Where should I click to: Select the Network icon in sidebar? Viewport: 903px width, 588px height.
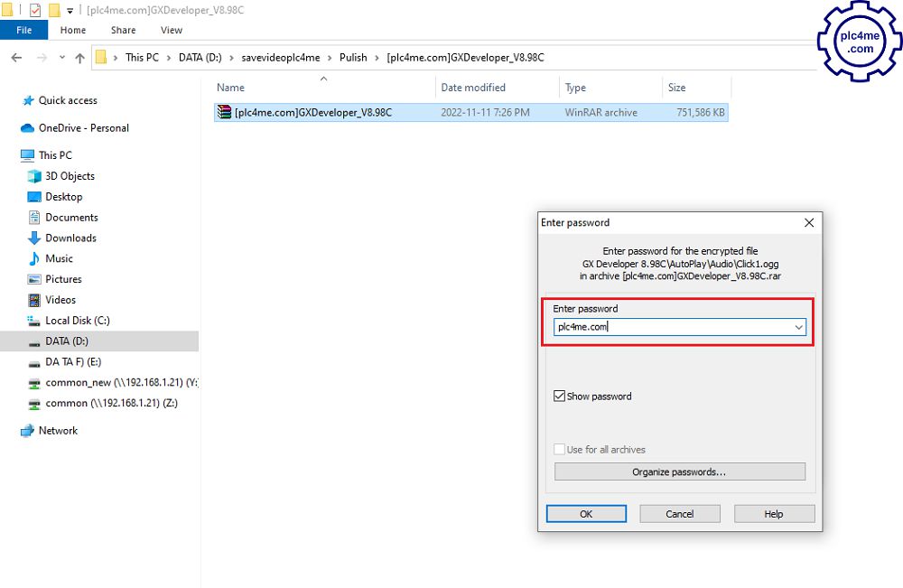28,431
